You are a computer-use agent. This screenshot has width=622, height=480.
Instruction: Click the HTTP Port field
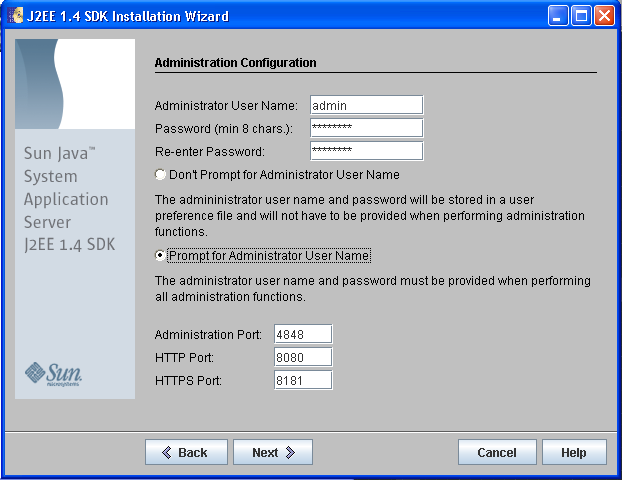point(303,357)
